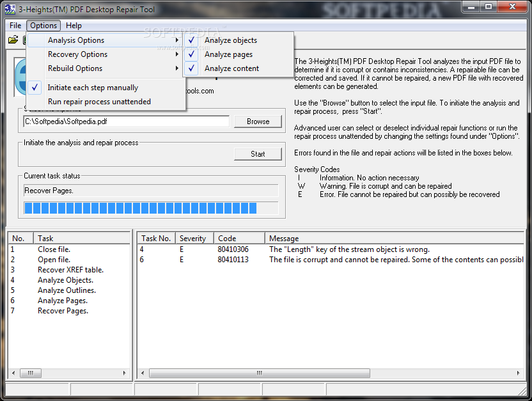Click the Task column header
This screenshot has width=532, height=401.
pyautogui.click(x=82, y=239)
